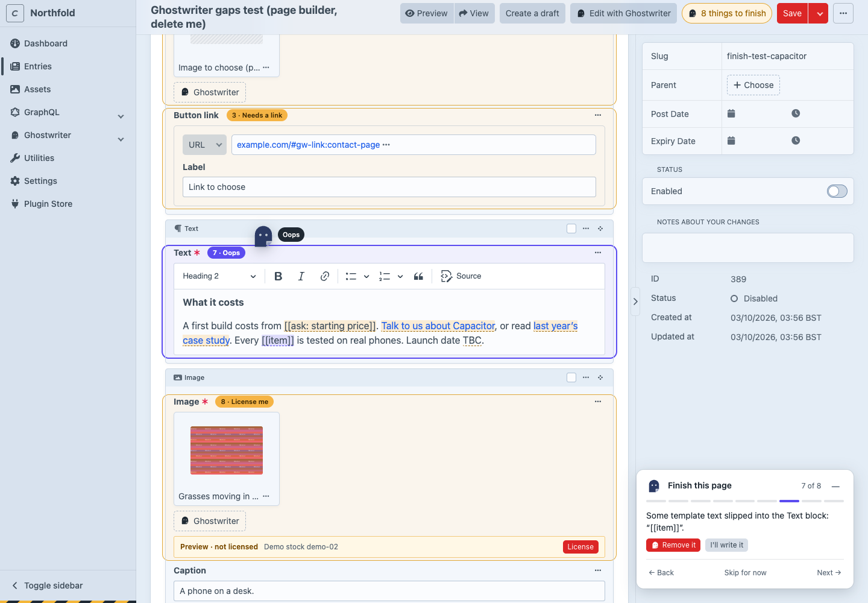Insert bulleted list in Text editor
Screen dimensions: 868x603
pos(351,276)
